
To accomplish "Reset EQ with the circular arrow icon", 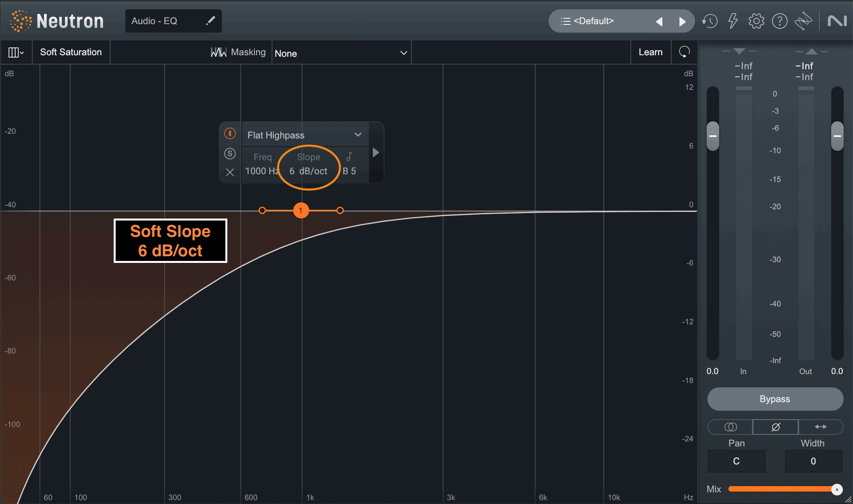I will pos(684,52).
